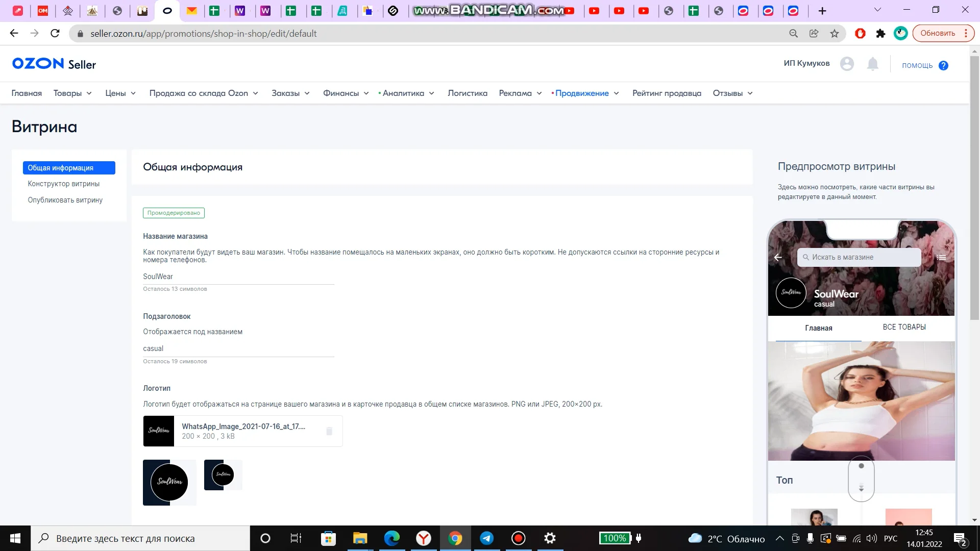Click the Обновить browser button
980x551 pixels.
click(x=938, y=33)
